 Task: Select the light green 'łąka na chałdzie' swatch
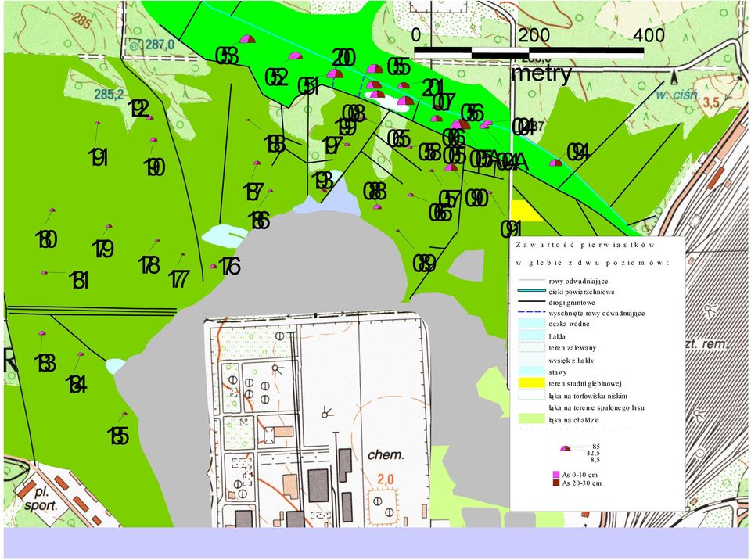(x=532, y=420)
